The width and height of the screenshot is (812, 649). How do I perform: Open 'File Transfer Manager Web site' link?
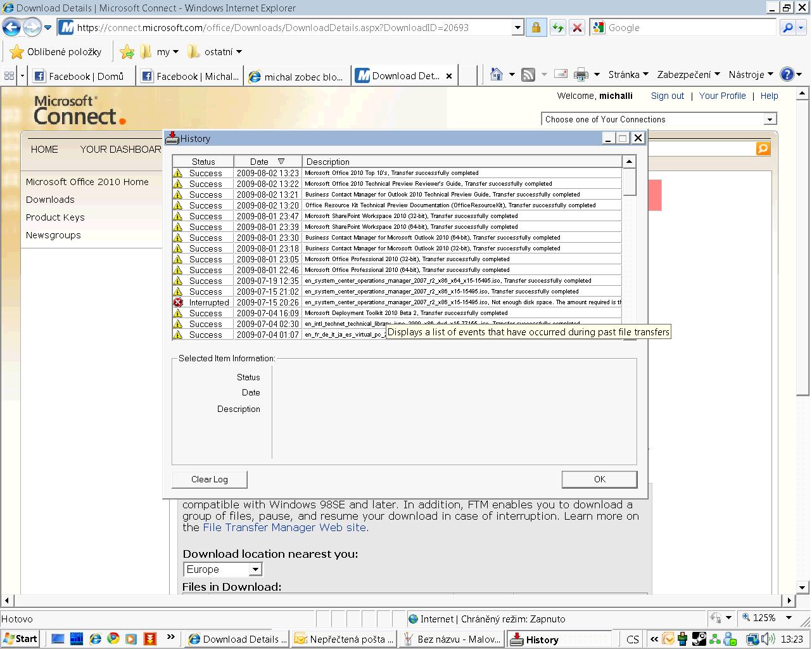(284, 527)
